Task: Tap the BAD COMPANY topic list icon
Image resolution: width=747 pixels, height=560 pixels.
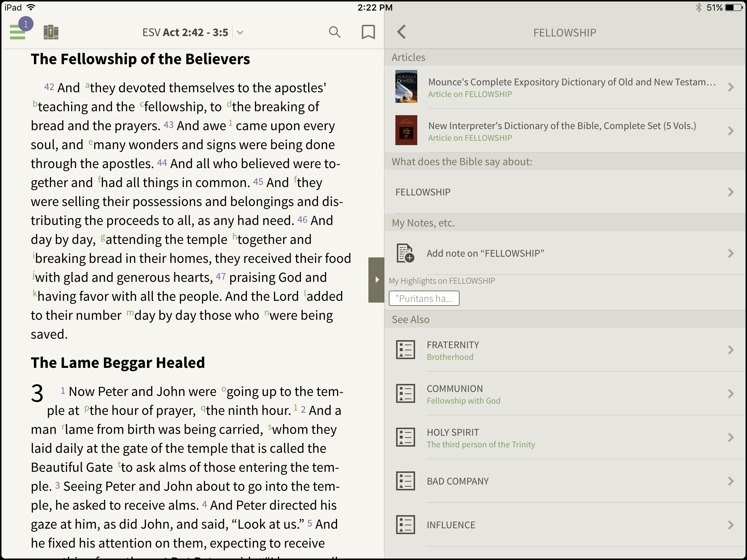Action: pos(406,481)
